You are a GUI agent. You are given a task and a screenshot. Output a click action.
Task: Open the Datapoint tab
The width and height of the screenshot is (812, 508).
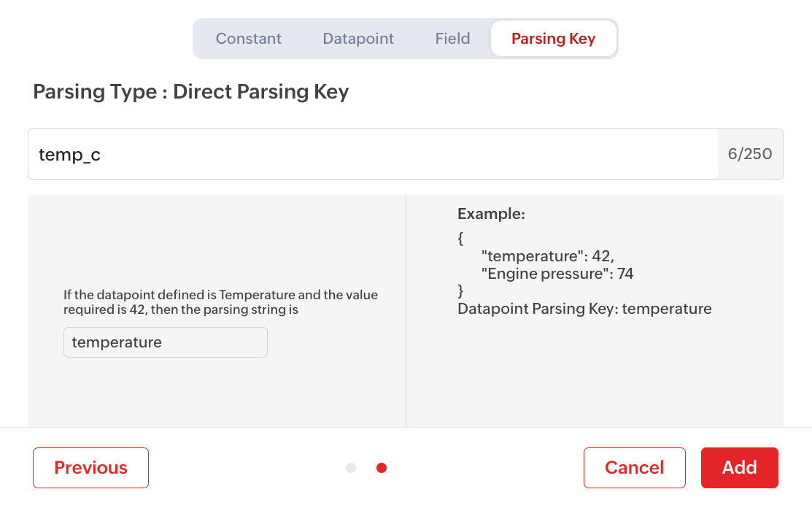click(358, 39)
